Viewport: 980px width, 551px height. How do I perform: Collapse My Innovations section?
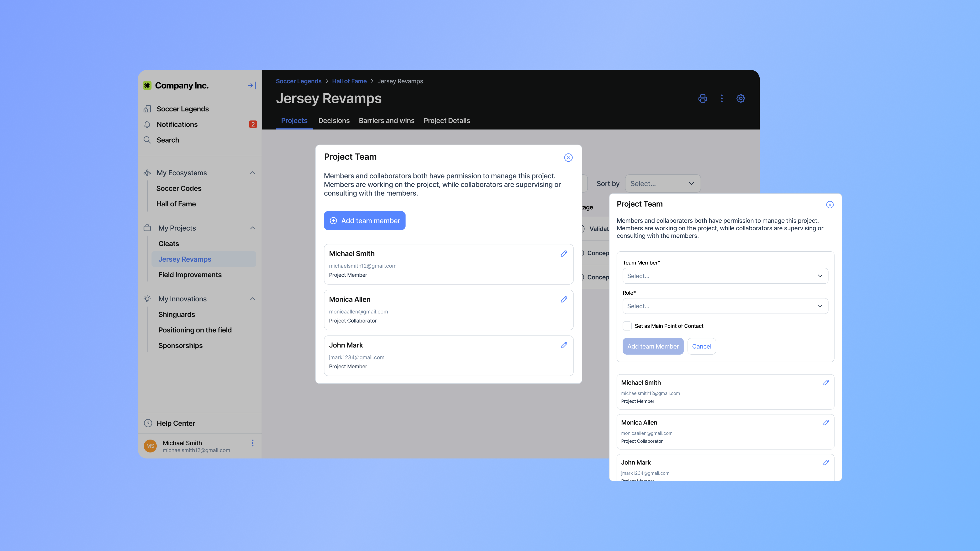(x=252, y=299)
